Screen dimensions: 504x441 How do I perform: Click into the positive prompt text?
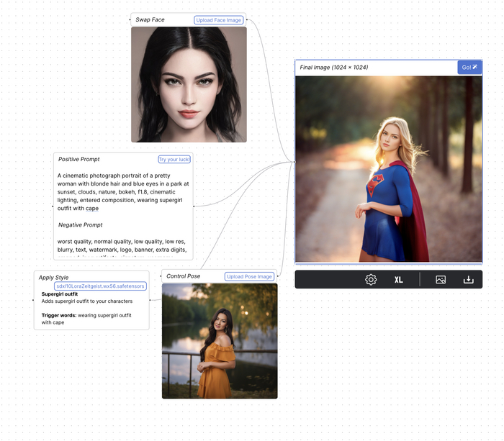[x=123, y=191]
